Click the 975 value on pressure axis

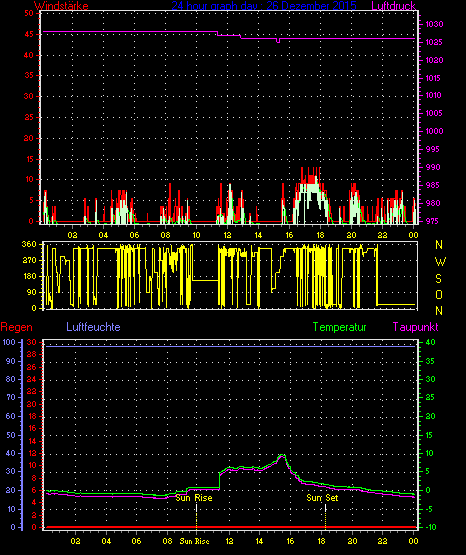click(x=432, y=221)
